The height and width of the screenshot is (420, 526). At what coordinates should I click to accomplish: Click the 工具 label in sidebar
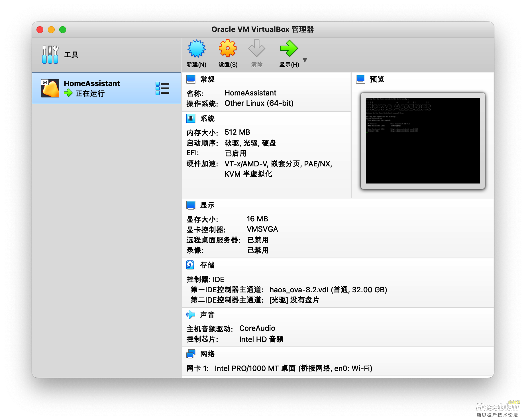[71, 55]
